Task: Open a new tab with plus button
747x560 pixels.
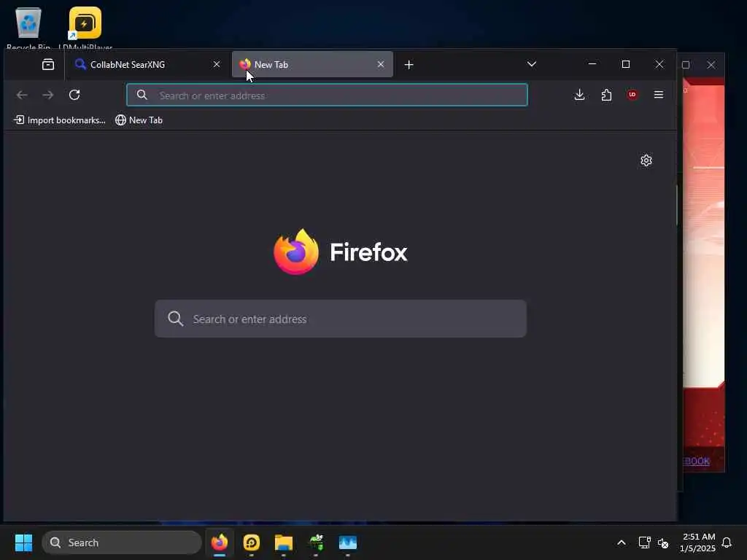Action: pos(409,65)
